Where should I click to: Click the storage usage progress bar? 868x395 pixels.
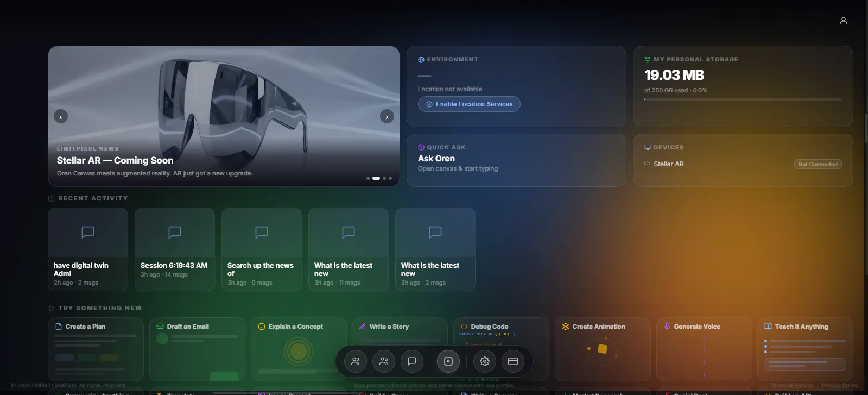click(x=743, y=99)
